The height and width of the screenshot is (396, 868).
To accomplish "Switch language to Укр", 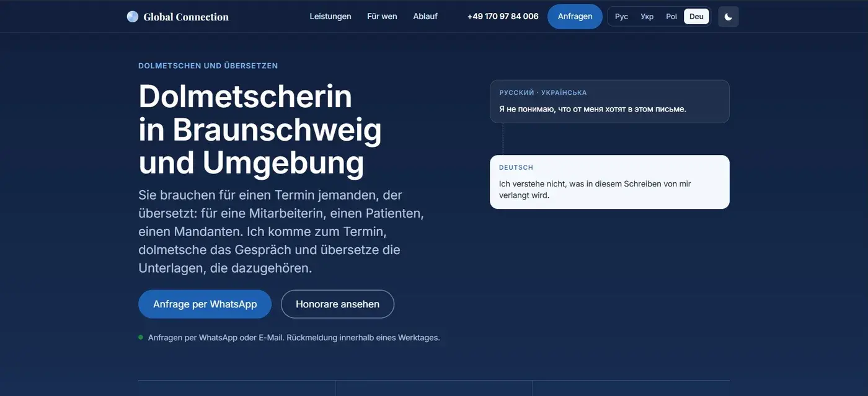I will [x=647, y=17].
